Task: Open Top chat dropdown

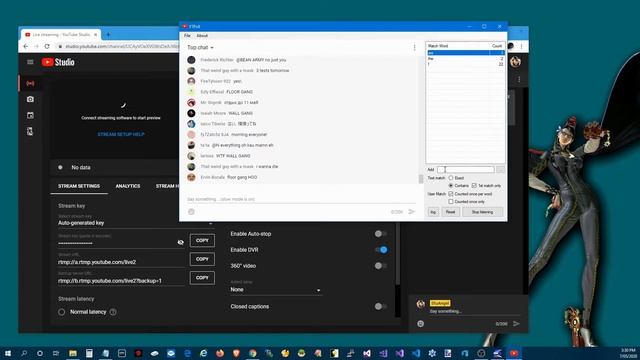Action: click(200, 48)
